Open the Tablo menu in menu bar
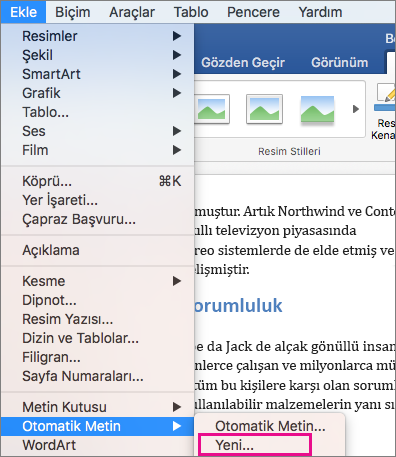Image resolution: width=396 pixels, height=457 pixels. click(x=191, y=12)
